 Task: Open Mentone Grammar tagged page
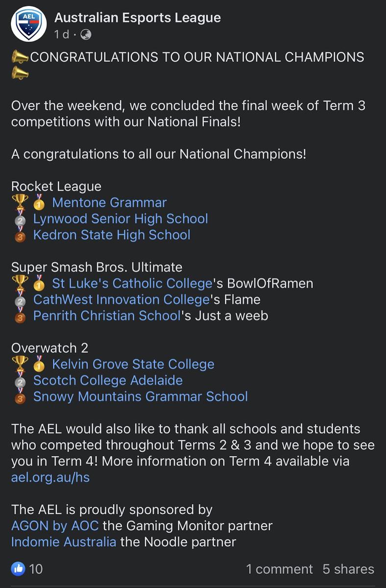109,202
